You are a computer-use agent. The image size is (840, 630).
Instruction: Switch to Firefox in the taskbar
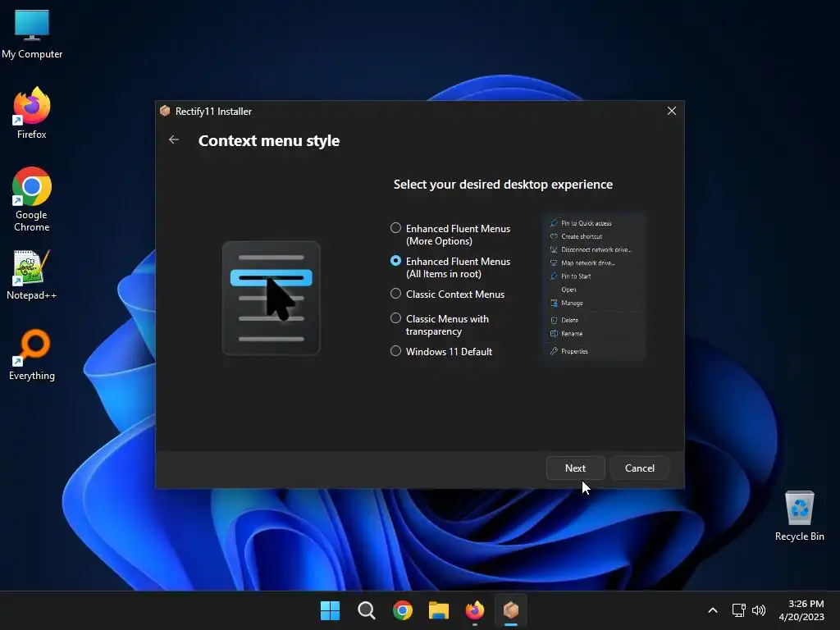(475, 610)
